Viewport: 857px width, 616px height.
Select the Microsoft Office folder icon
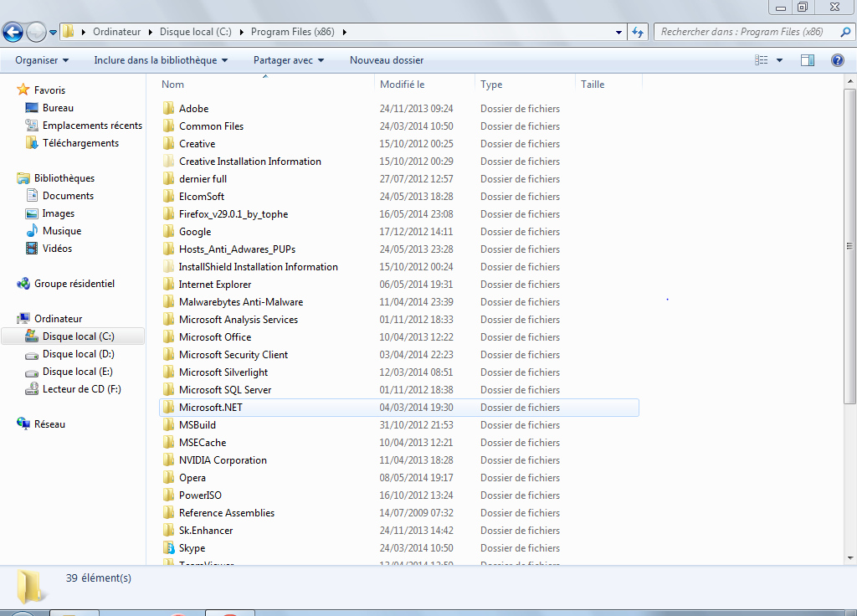pos(169,336)
